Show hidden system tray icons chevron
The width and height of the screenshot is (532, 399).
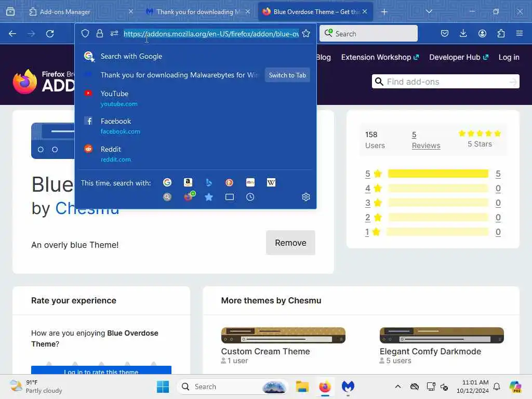(397, 387)
